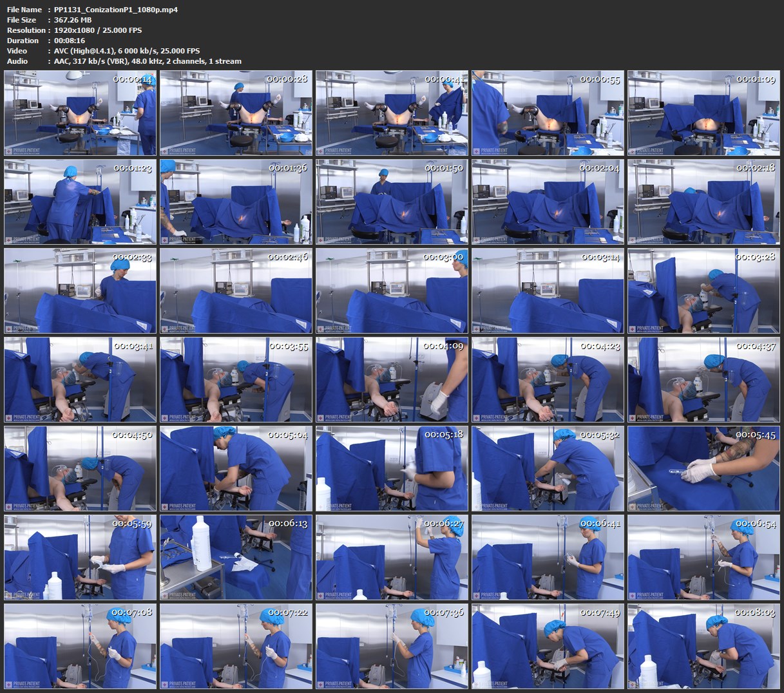Select the 00:05:45 frame thumbnail

tap(703, 468)
